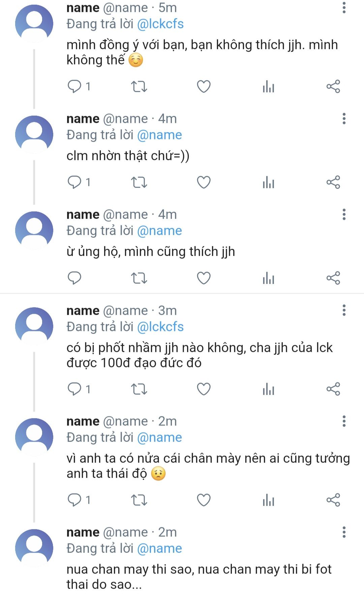The image size is (364, 594).
Task: Open the @lckcfs mention in the 3m reply
Action: [x=160, y=327]
